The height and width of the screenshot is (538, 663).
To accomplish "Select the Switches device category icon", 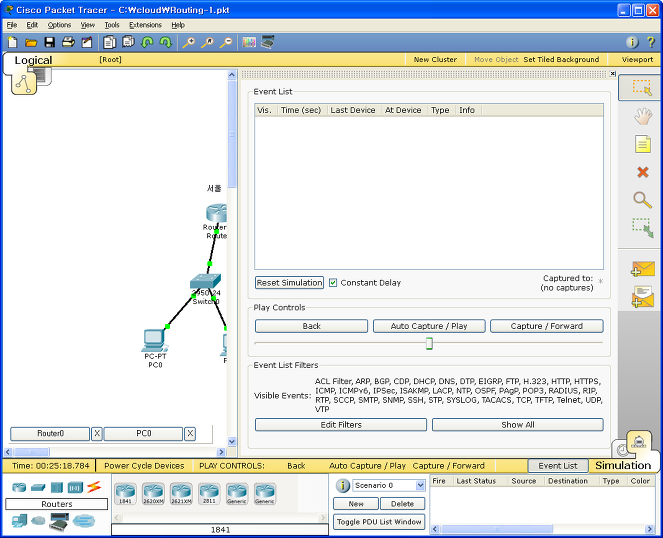I will click(x=38, y=487).
